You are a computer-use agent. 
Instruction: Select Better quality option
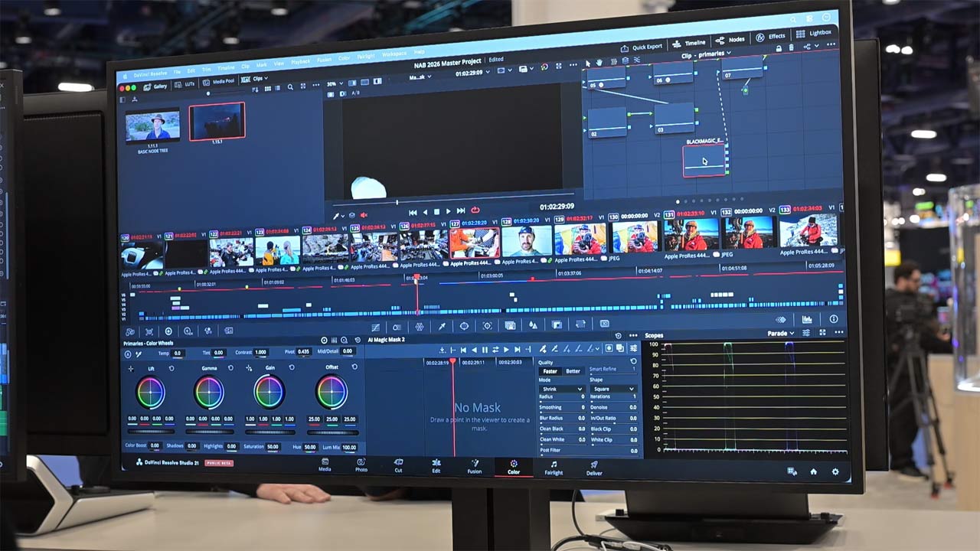pyautogui.click(x=573, y=371)
